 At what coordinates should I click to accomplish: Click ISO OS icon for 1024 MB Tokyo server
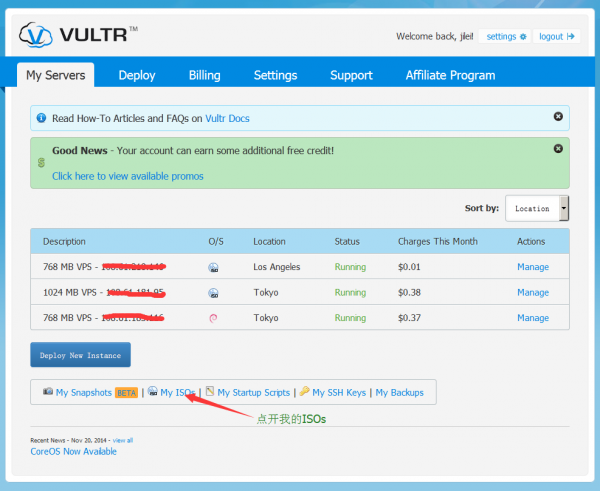213,293
